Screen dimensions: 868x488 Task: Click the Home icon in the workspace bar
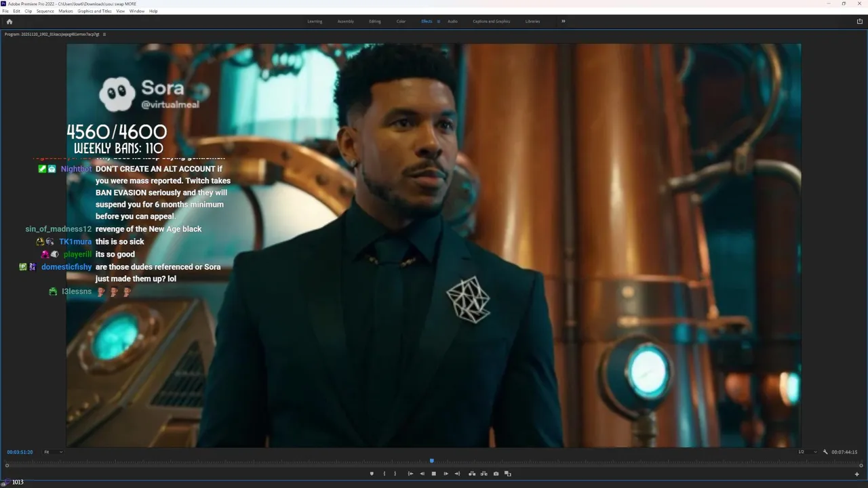(9, 21)
